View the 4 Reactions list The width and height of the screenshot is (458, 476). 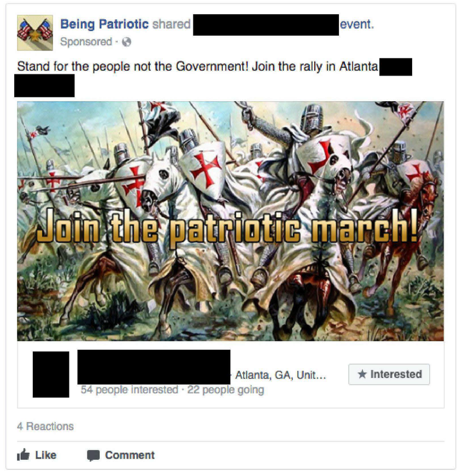[x=45, y=426]
